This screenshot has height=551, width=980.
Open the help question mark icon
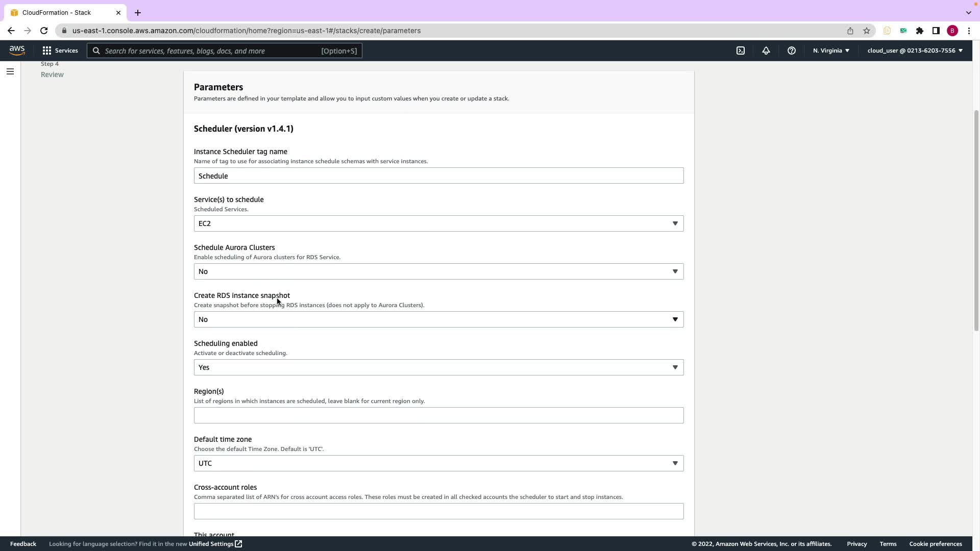point(791,51)
